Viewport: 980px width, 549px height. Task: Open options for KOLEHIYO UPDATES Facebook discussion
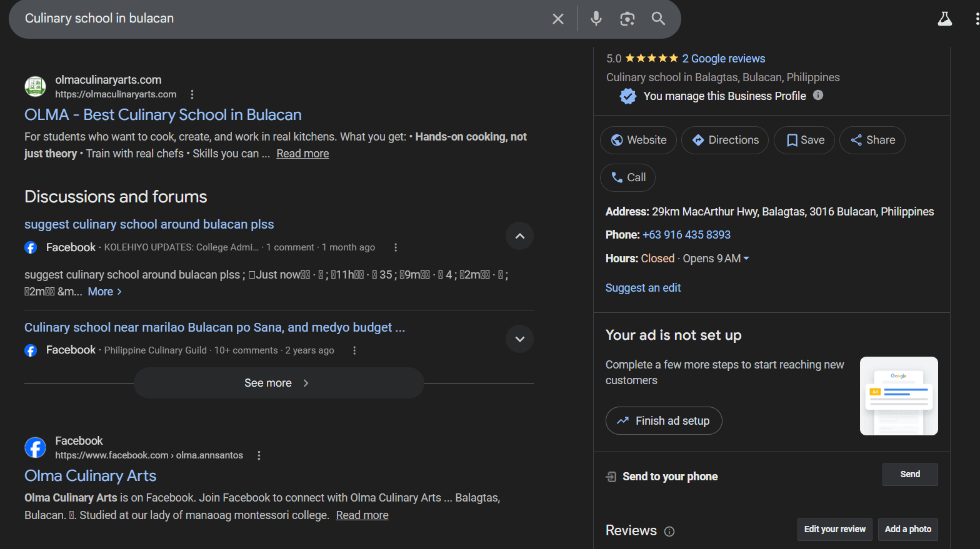coord(396,247)
